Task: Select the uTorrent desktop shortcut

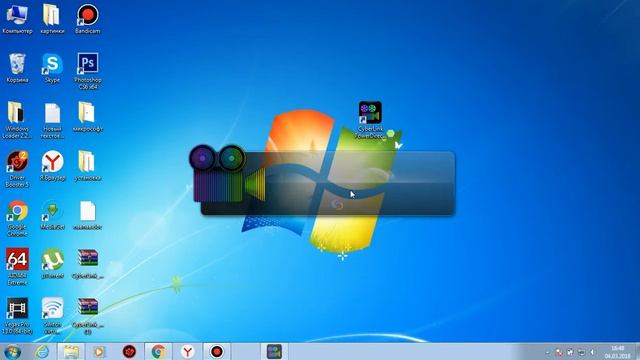Action: [x=52, y=263]
